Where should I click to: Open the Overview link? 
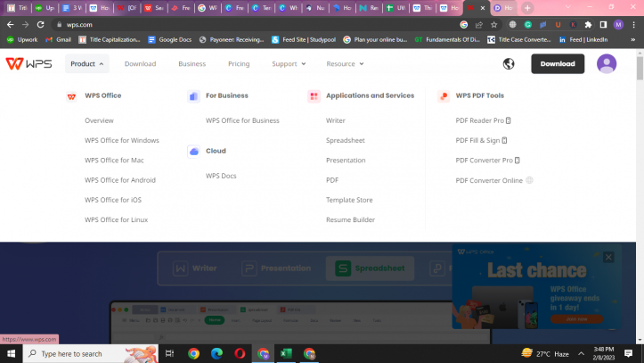click(99, 120)
